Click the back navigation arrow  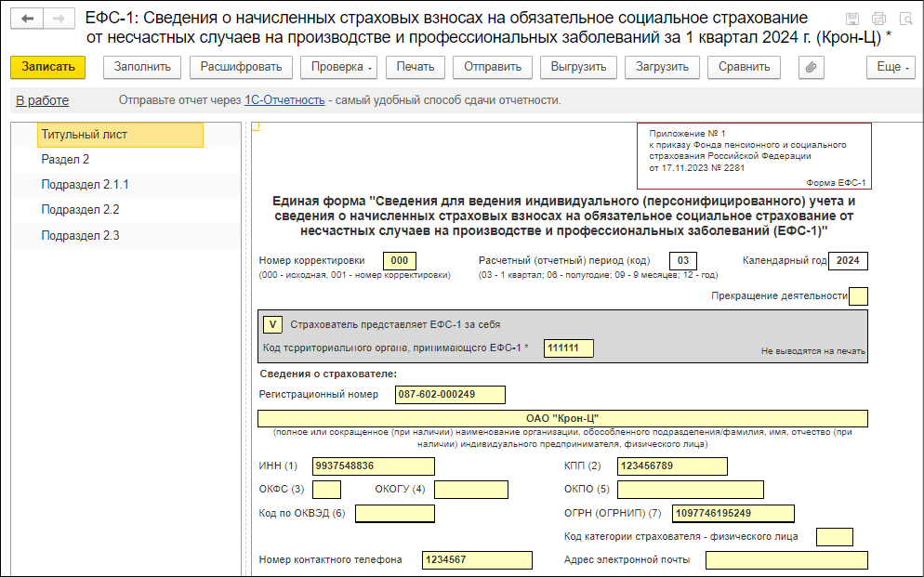[26, 19]
